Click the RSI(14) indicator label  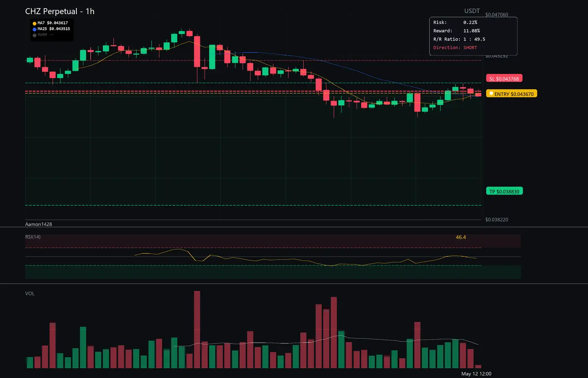33,237
